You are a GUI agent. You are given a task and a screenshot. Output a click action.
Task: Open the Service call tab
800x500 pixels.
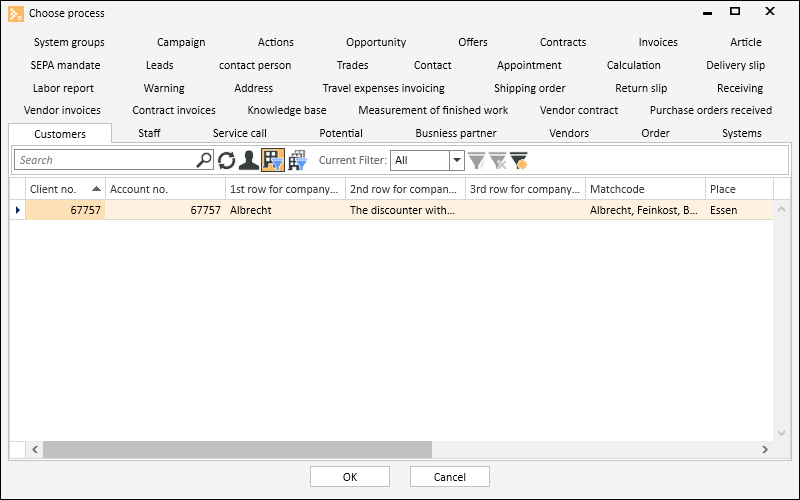click(239, 133)
